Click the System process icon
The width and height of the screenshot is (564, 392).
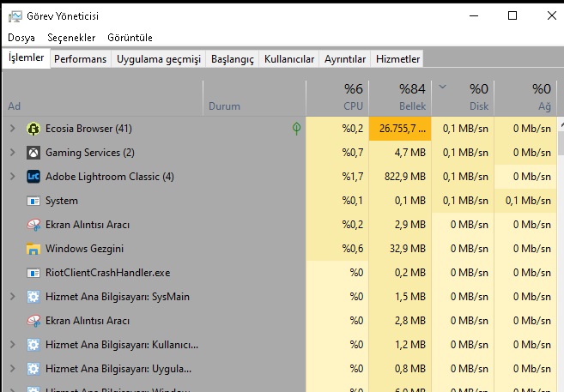click(x=33, y=201)
